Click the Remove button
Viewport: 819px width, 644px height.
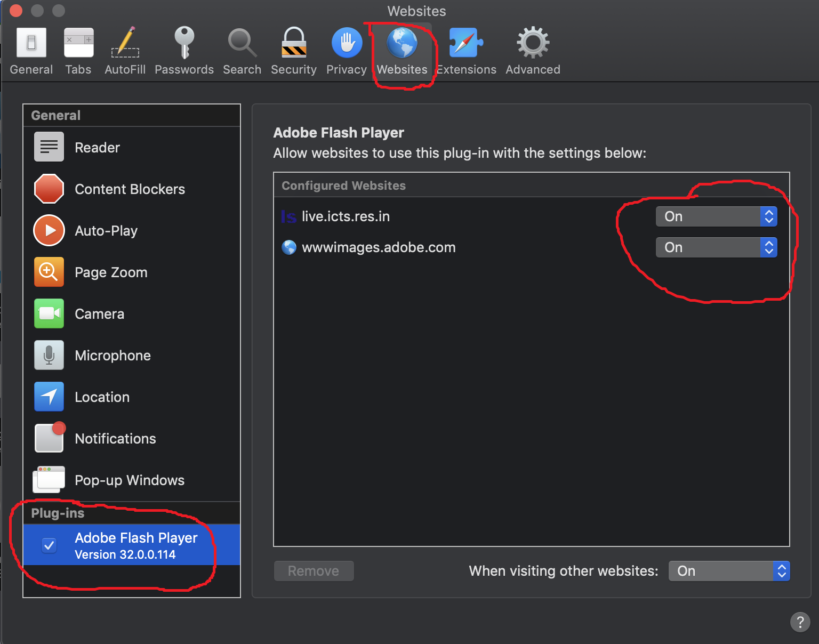(x=314, y=570)
